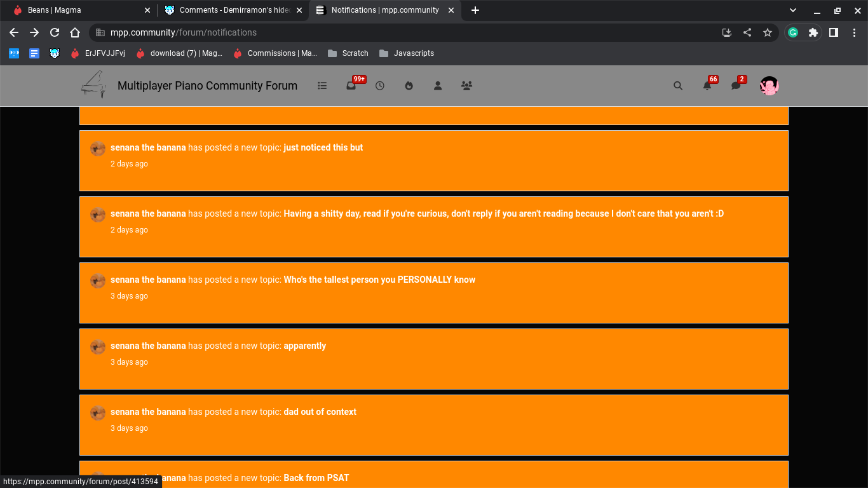Open the ErJFVJJFvj bookmark
This screenshot has height=488, width=868.
pyautogui.click(x=98, y=53)
